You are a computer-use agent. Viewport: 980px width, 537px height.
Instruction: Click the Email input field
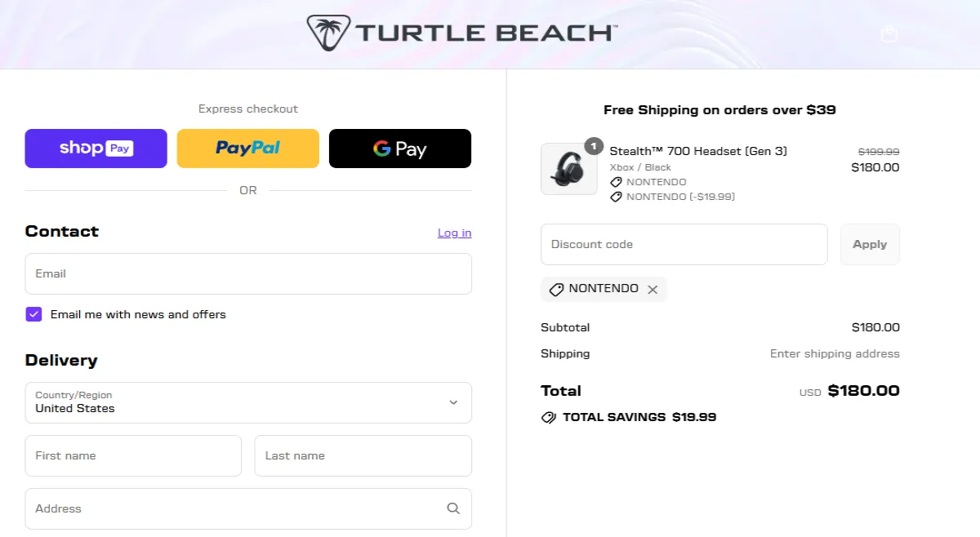click(248, 273)
